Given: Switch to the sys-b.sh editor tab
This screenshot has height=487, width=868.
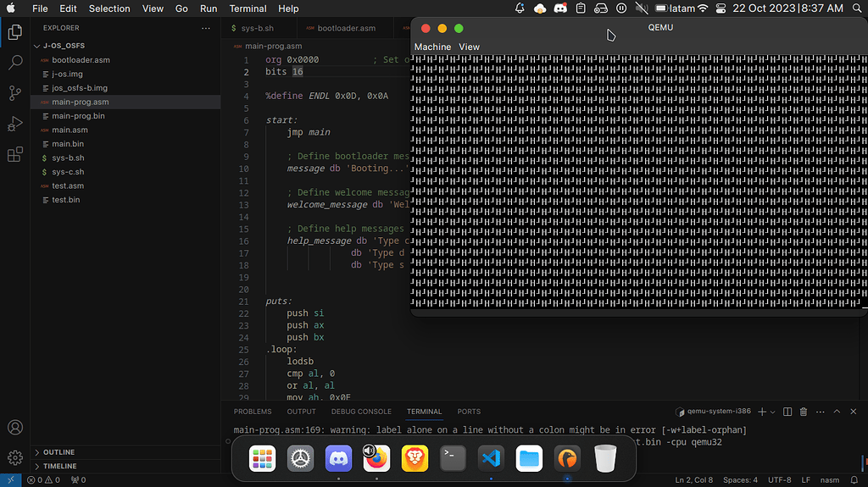Looking at the screenshot, I should click(x=258, y=28).
